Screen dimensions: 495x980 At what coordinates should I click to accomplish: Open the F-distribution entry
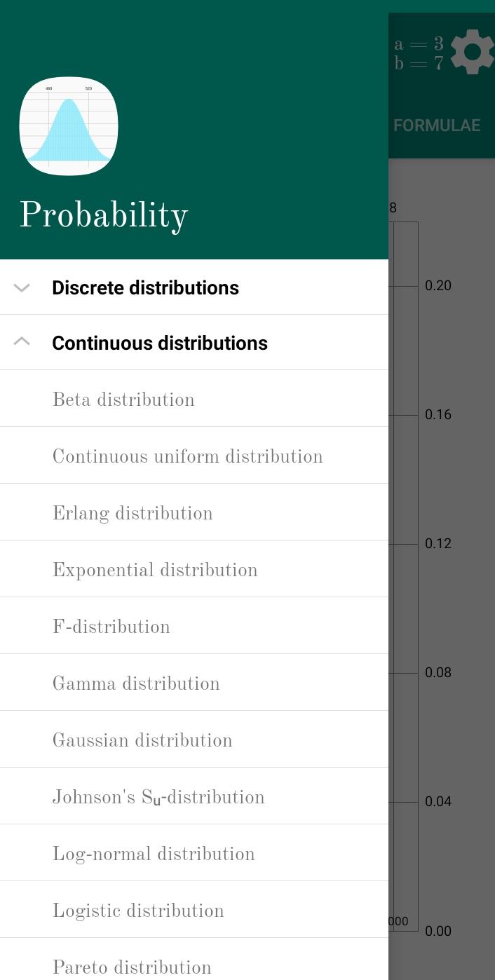tap(194, 626)
